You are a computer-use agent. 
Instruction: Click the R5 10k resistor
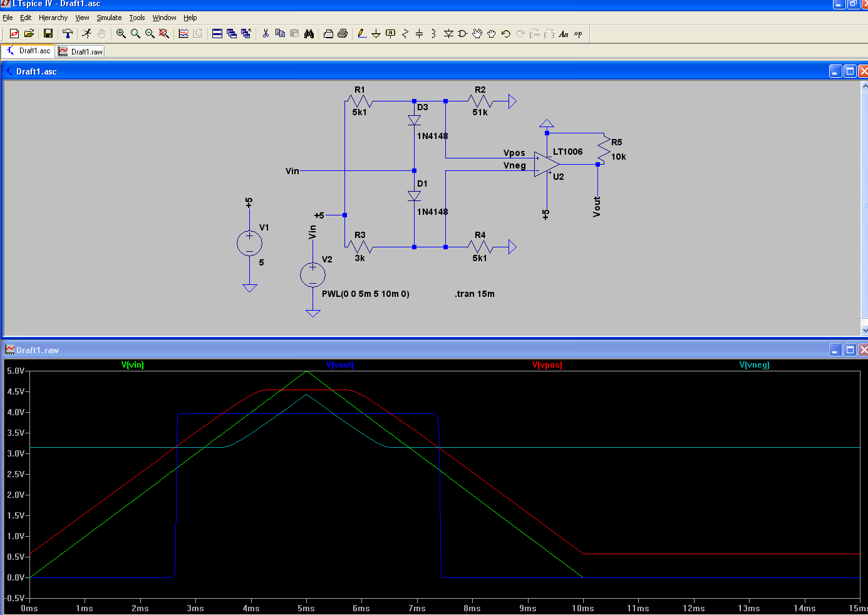604,148
